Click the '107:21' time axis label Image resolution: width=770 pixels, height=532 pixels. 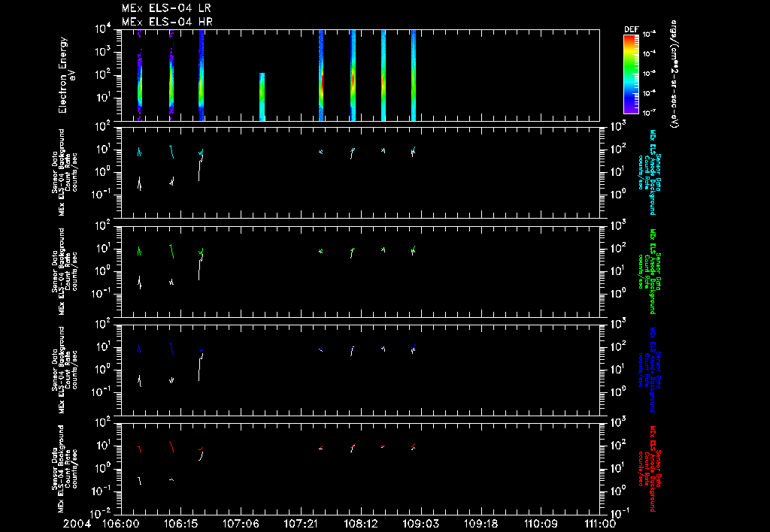pos(300,524)
